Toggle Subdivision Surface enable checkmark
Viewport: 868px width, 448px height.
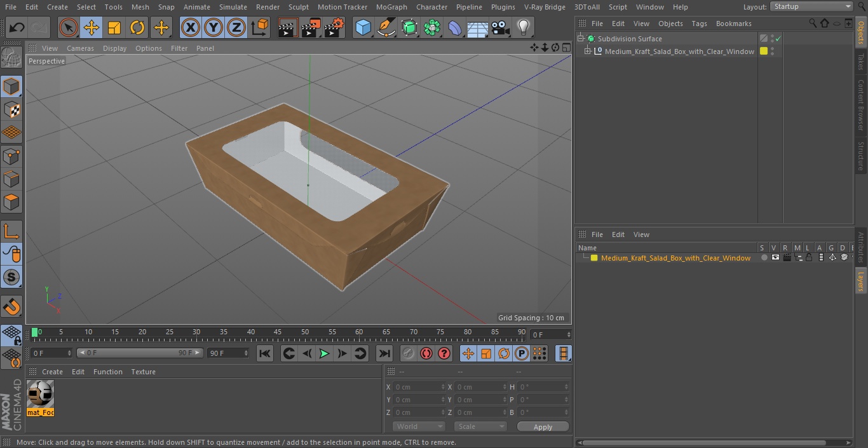coord(778,39)
